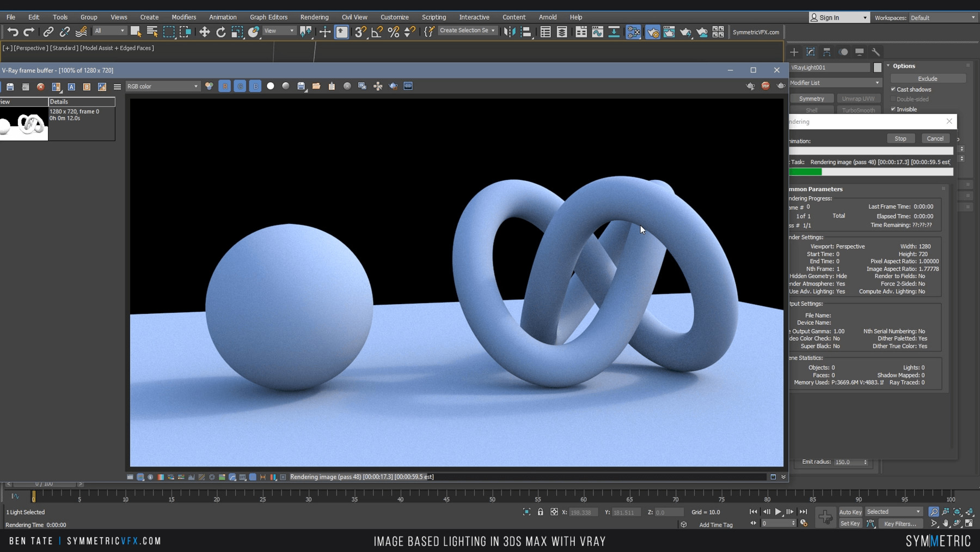Activate the Select and Move tool

tap(204, 32)
